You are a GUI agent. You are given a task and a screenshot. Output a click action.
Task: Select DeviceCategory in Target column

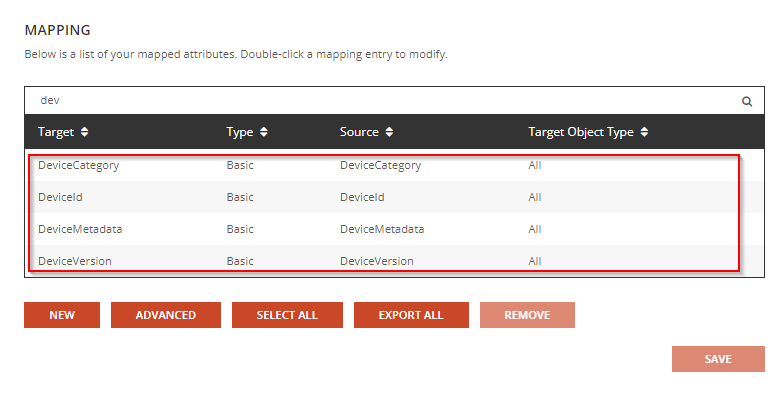point(79,166)
